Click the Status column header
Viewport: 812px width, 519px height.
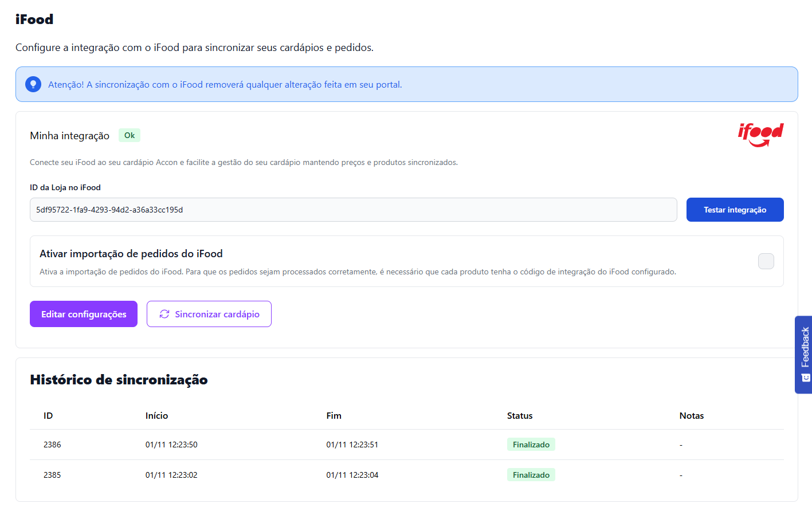click(520, 416)
